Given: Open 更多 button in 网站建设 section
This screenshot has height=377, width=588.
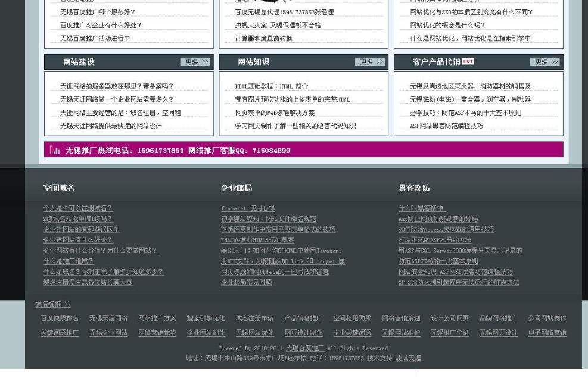Looking at the screenshot, I should pos(195,62).
